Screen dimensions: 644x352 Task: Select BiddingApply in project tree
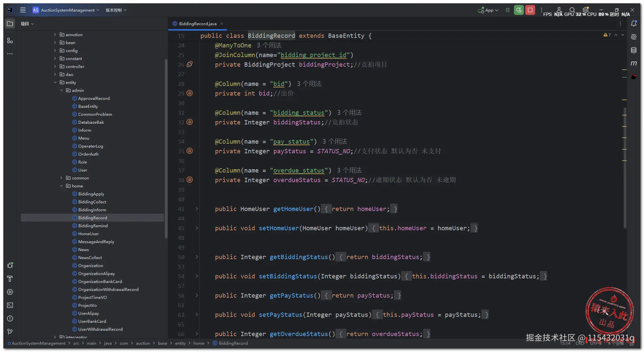91,194
